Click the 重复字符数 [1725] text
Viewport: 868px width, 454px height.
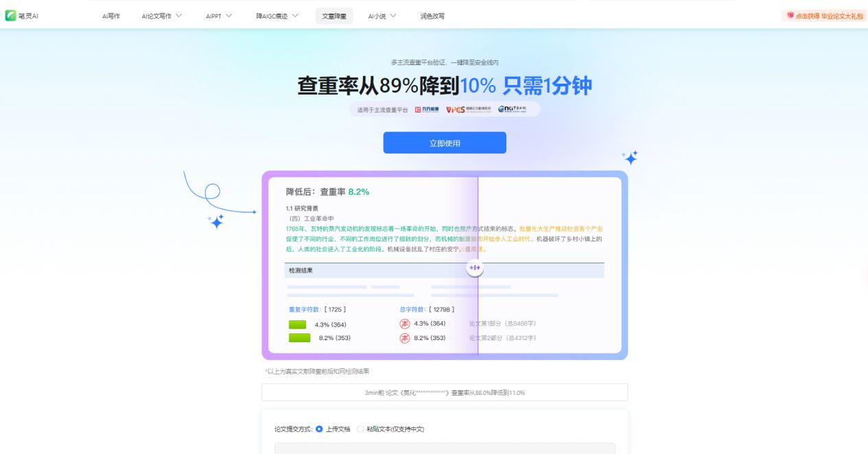(x=317, y=309)
